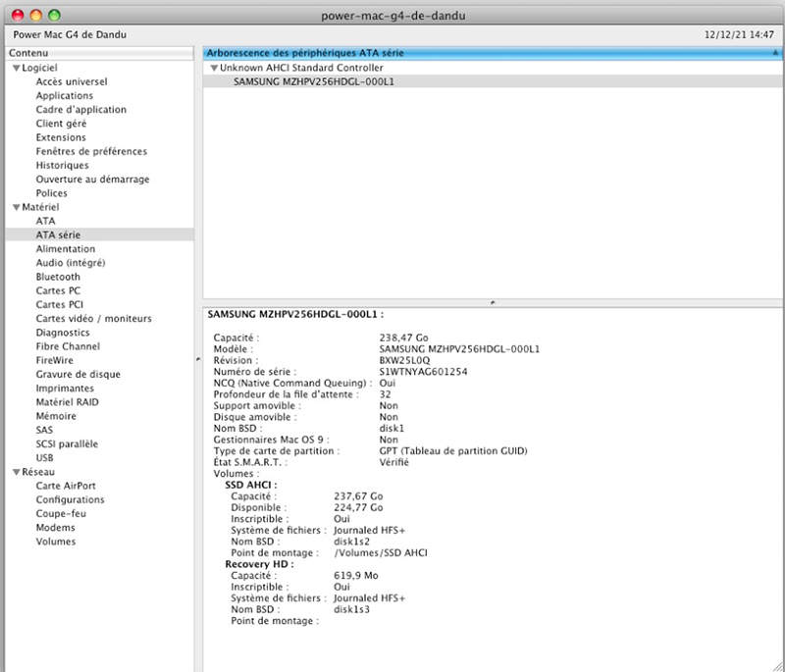Viewport: 785px width, 672px height.
Task: Select ATA série in the sidebar
Action: [58, 235]
